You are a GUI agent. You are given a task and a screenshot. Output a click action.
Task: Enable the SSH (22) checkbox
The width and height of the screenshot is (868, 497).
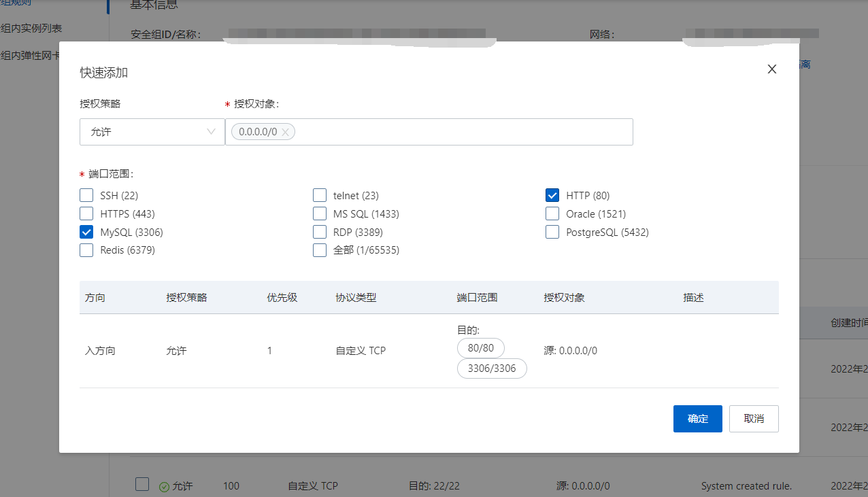tap(86, 195)
